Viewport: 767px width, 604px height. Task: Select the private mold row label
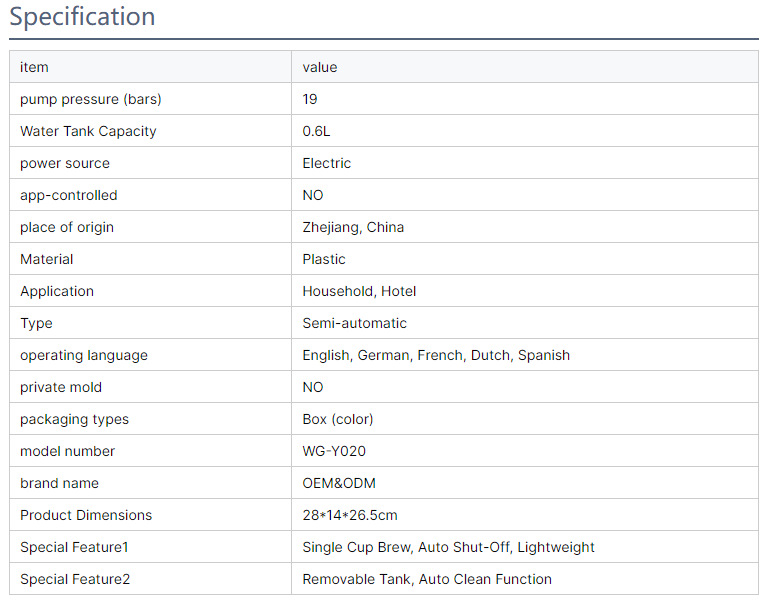(x=61, y=387)
